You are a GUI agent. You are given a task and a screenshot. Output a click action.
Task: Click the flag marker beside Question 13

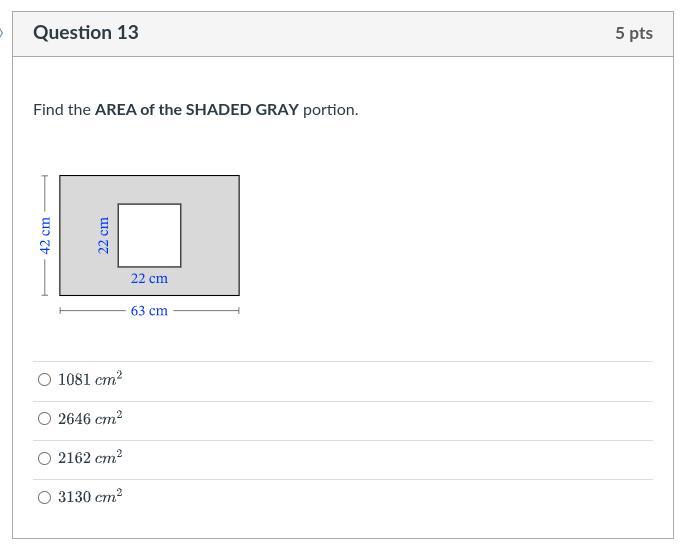3,33
